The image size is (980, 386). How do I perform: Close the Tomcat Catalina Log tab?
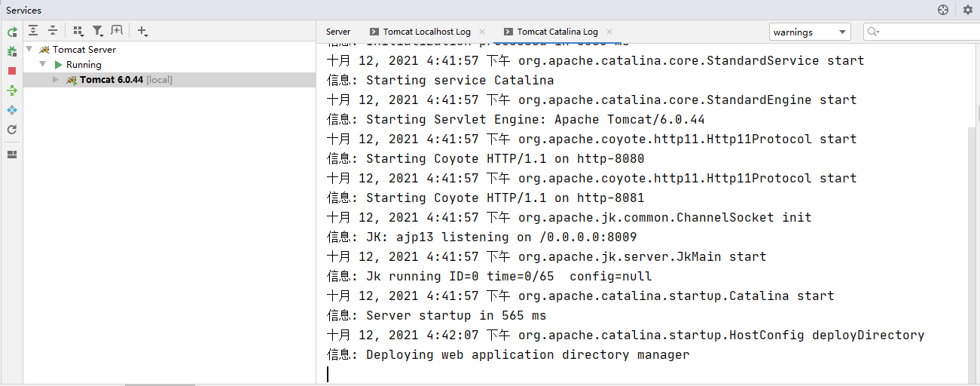tap(609, 32)
